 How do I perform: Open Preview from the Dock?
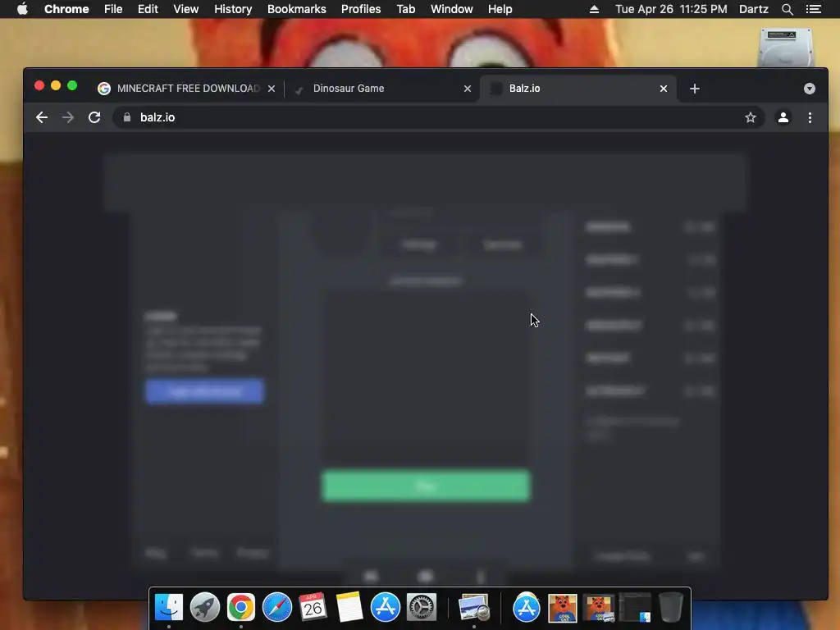coord(474,607)
